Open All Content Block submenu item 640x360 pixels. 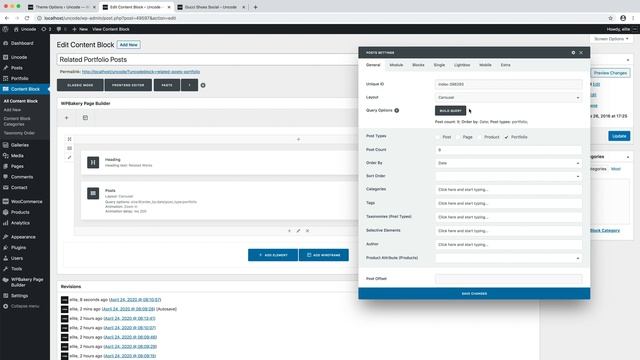pos(20,101)
